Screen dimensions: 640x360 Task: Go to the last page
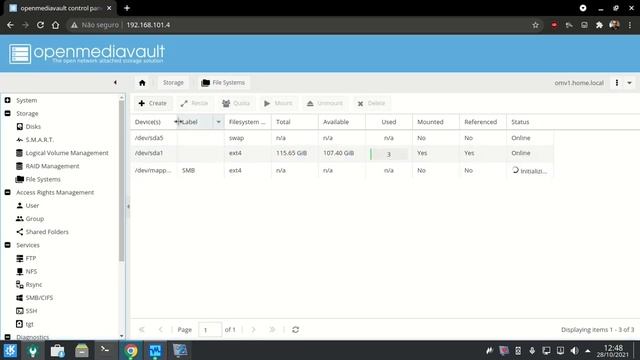pyautogui.click(x=272, y=329)
